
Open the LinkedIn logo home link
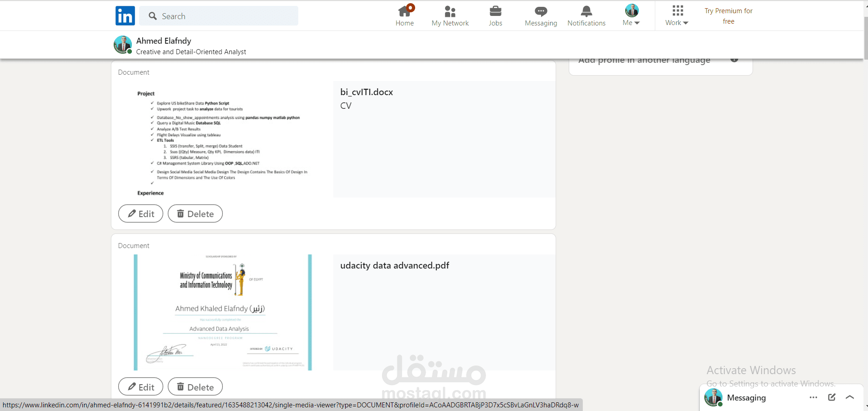click(x=125, y=16)
